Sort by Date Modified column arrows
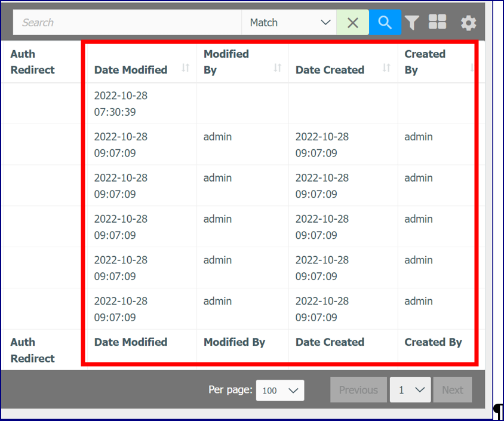Screen dimensions: 504x421 [186, 68]
